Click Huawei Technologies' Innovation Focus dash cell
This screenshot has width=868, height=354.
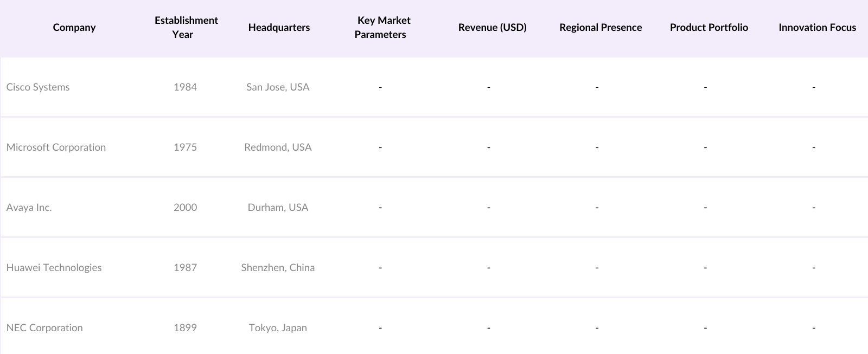[x=814, y=268]
